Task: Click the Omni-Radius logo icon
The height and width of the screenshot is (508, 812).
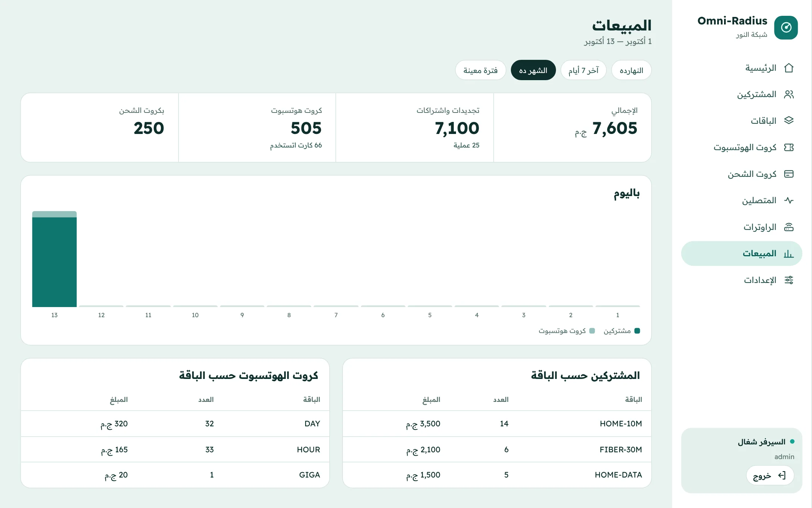Action: tap(786, 27)
